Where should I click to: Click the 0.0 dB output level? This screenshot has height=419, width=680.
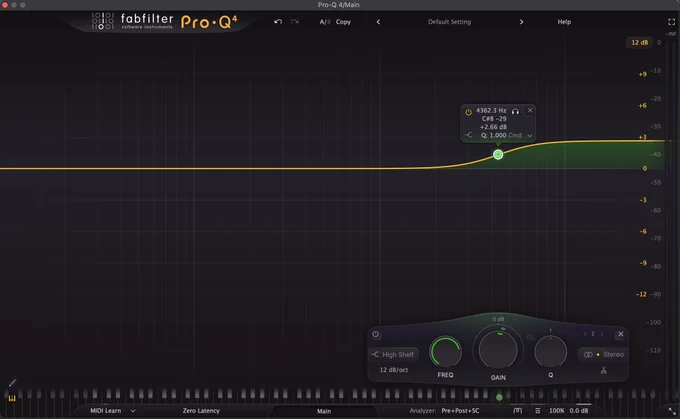pyautogui.click(x=579, y=410)
